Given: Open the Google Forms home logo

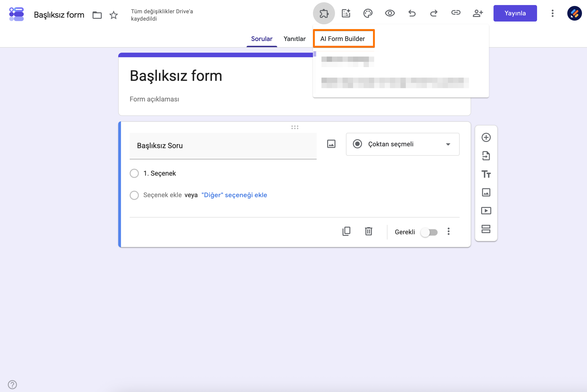Looking at the screenshot, I should point(16,14).
